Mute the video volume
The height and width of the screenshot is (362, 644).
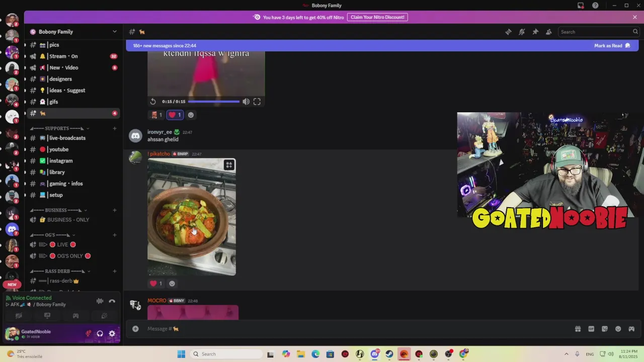246,102
